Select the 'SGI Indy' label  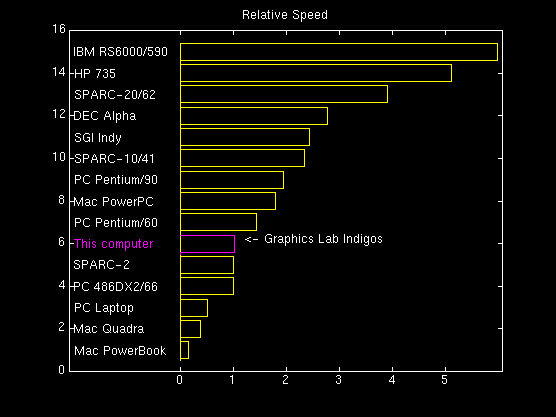(x=98, y=138)
